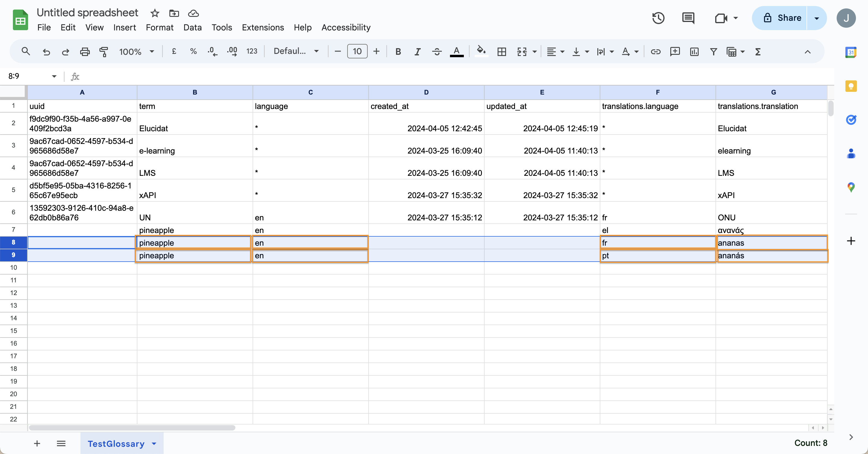Increase font size plus button
This screenshot has height=454, width=868.
click(x=376, y=51)
